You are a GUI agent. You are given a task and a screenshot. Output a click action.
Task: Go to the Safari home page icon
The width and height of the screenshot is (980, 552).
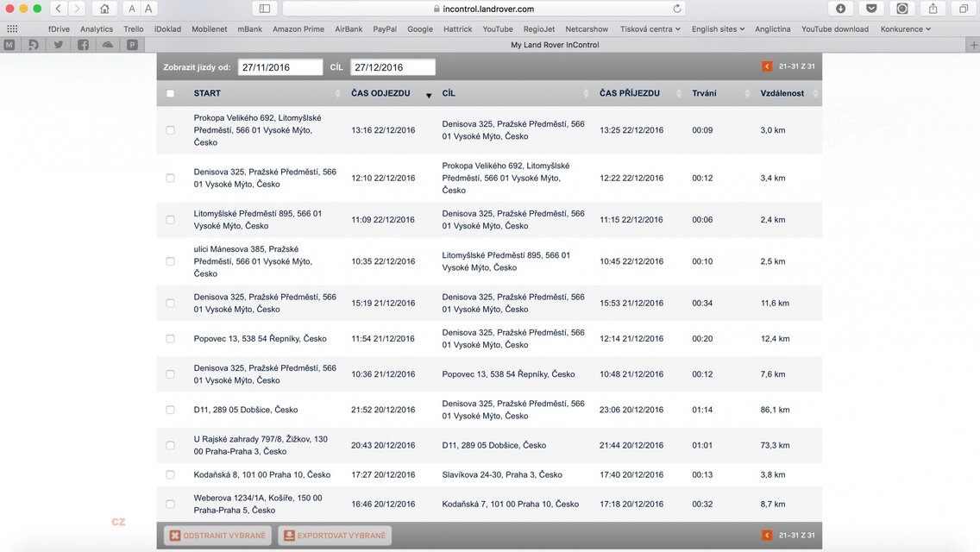click(x=104, y=9)
